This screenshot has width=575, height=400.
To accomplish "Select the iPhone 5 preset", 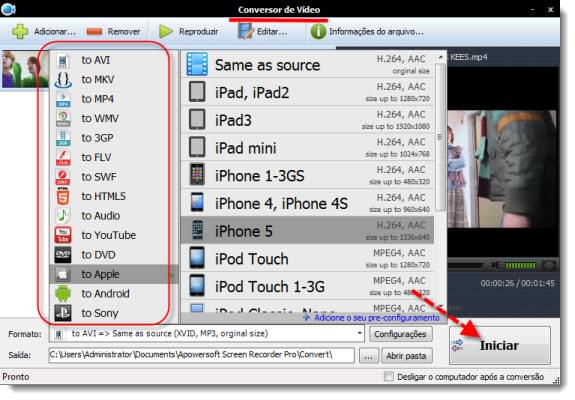I will (x=307, y=231).
